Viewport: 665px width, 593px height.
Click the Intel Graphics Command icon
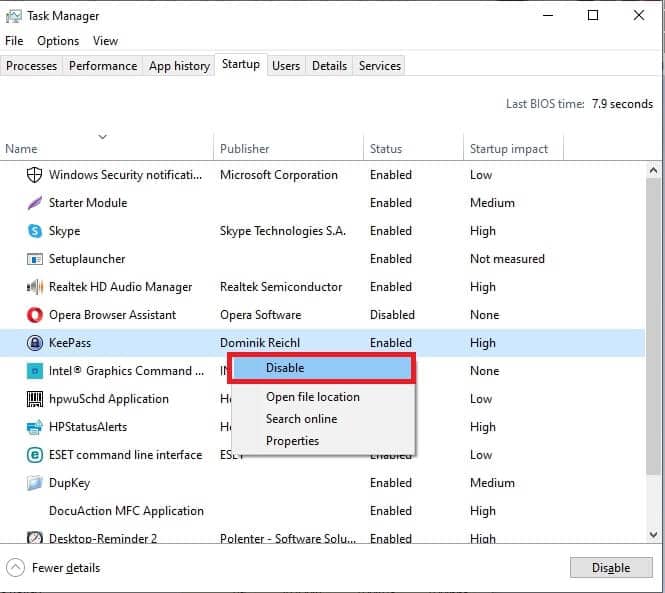pos(34,371)
